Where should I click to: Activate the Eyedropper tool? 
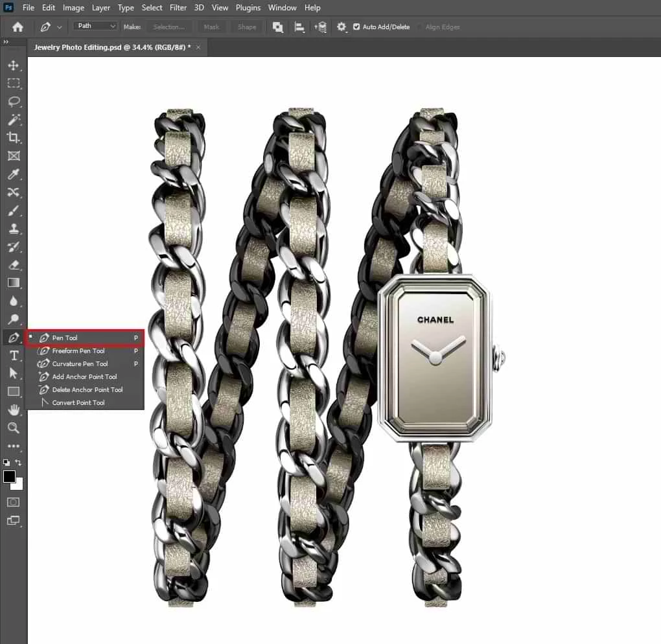(13, 174)
